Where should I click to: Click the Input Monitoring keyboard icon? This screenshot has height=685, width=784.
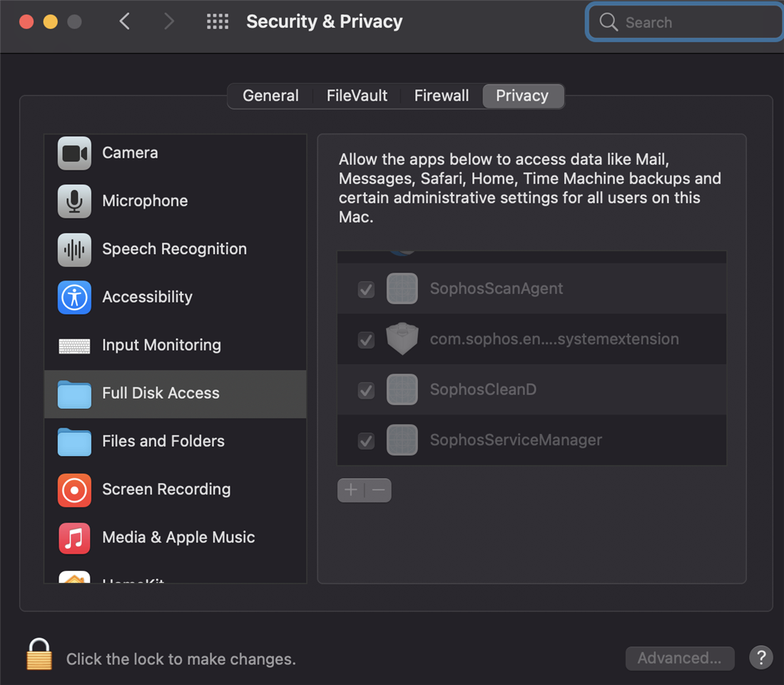click(x=74, y=345)
